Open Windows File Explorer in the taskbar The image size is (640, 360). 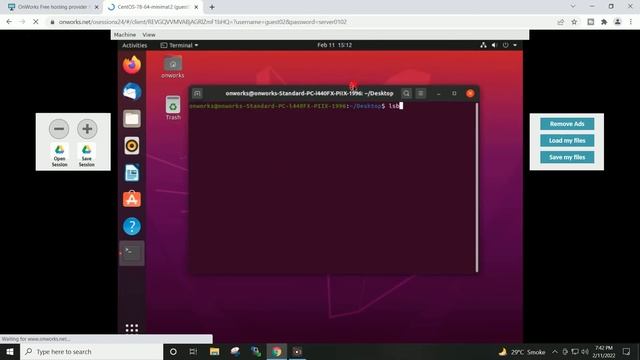tap(215, 351)
